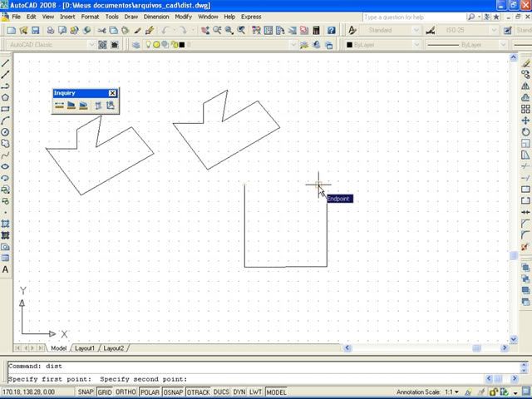Toggle SNAP mode in status bar

[86, 392]
